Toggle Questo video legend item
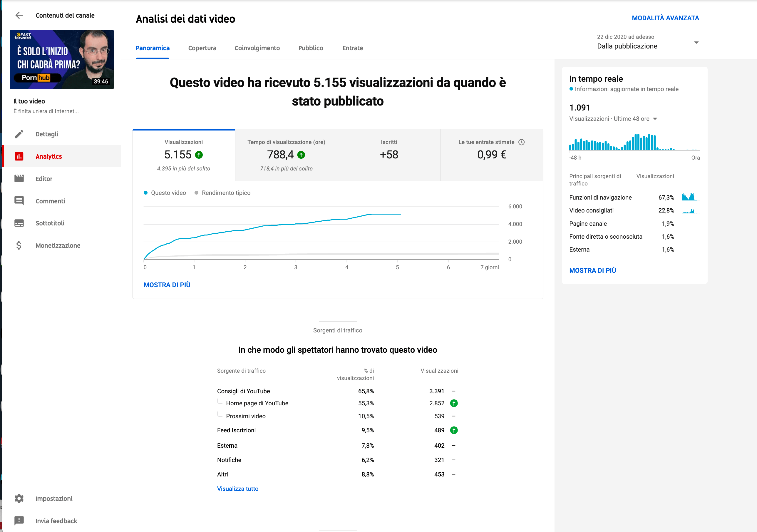 click(165, 193)
